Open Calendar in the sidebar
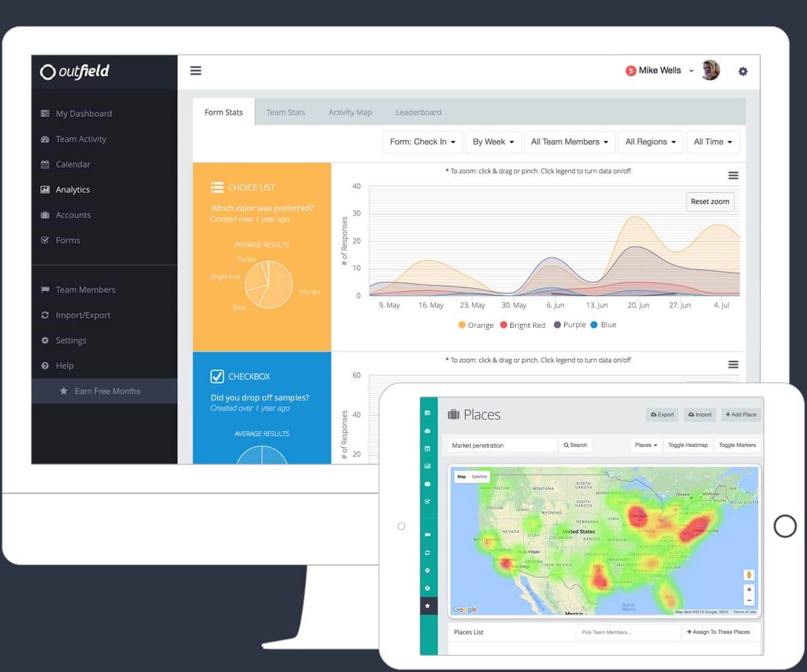The image size is (807, 672). (104, 164)
